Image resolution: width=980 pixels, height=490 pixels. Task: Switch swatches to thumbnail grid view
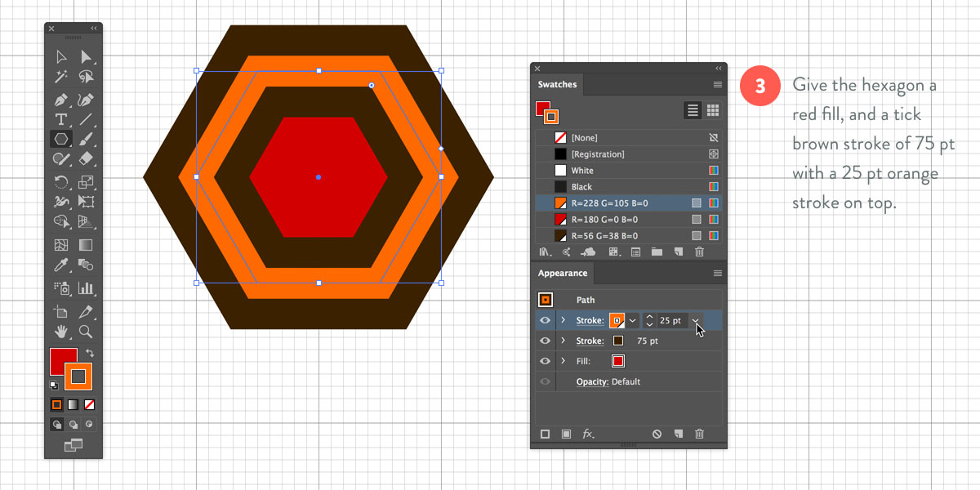click(x=712, y=110)
